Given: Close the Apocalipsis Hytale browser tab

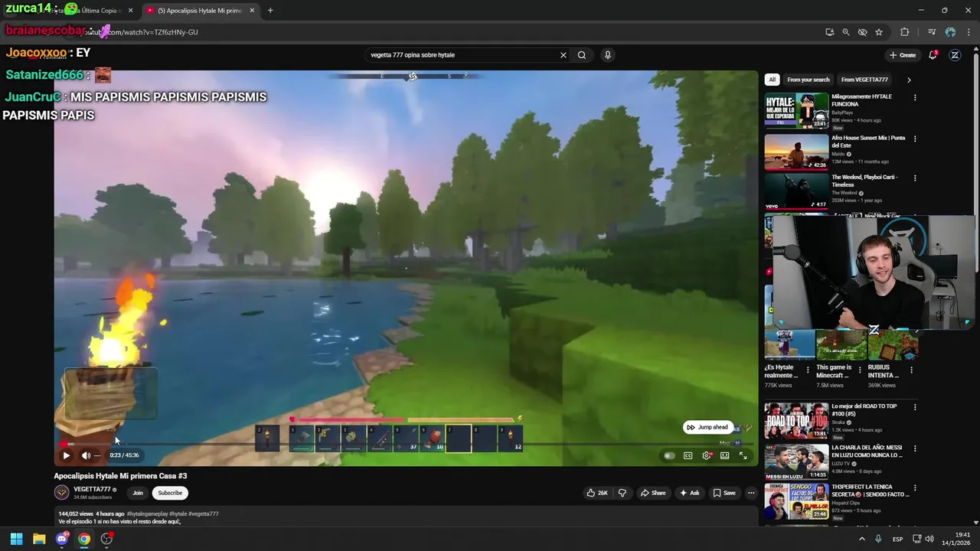Looking at the screenshot, I should pyautogui.click(x=252, y=11).
